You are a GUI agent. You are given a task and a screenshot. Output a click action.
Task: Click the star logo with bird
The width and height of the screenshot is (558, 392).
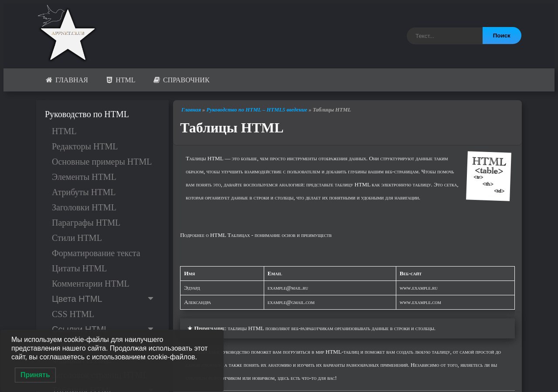point(67,34)
